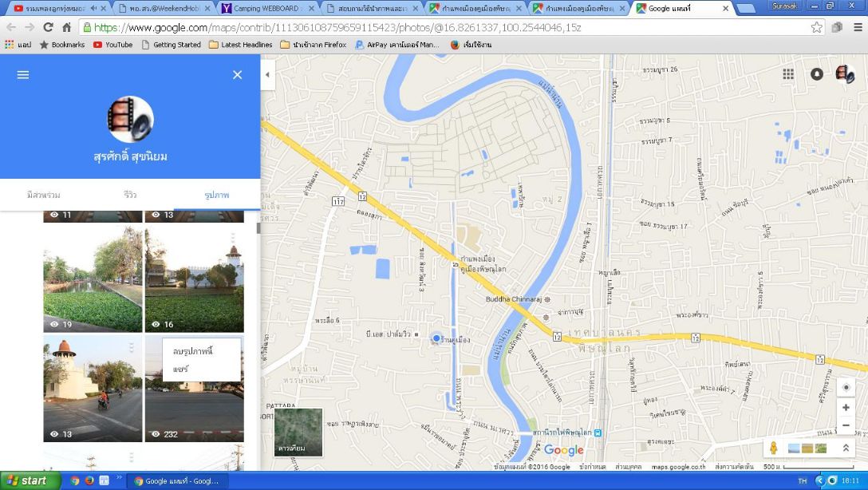Zoom in on the map
868x490 pixels.
[x=846, y=408]
